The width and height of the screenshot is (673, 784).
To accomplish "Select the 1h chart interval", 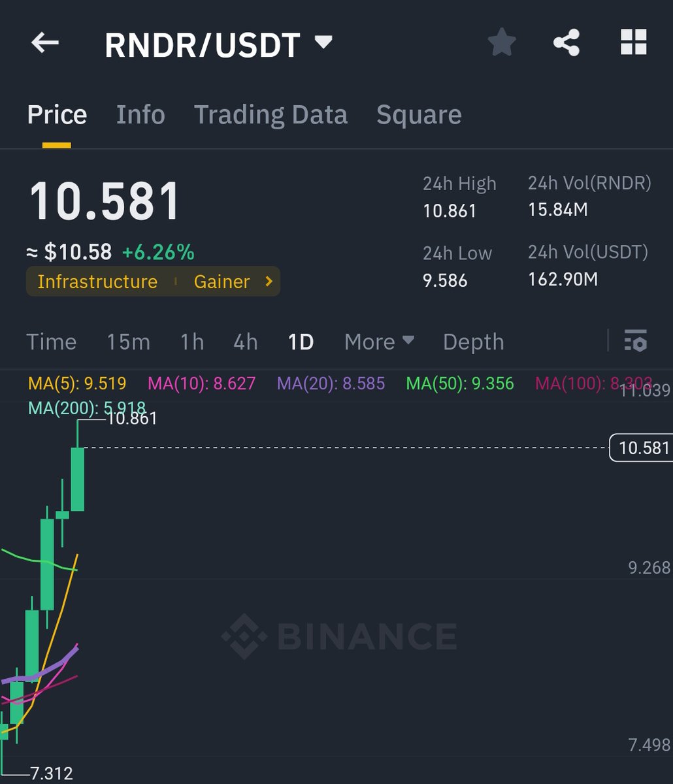I will pyautogui.click(x=192, y=342).
